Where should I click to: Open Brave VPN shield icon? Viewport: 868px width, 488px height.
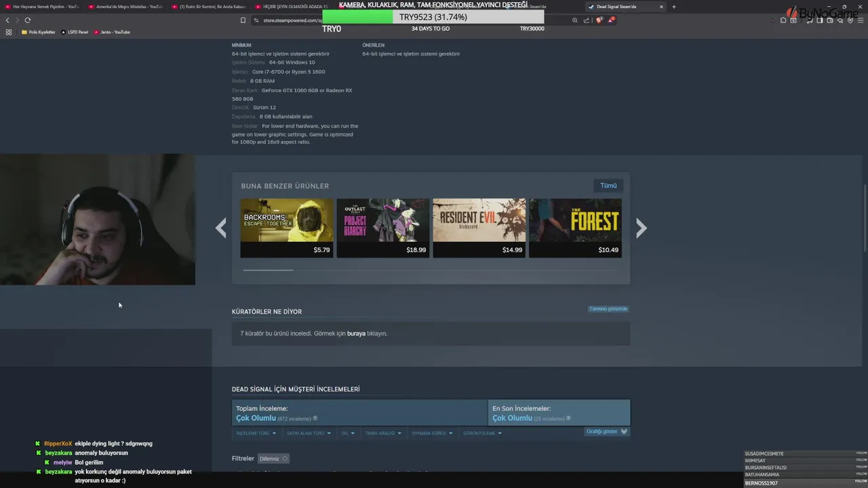[x=850, y=20]
